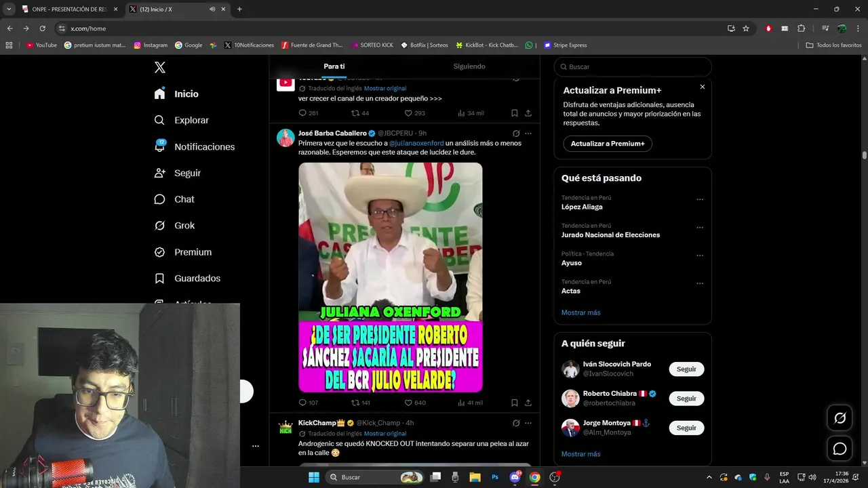The height and width of the screenshot is (488, 868).
Task: Open Actas trend
Action: click(x=571, y=291)
